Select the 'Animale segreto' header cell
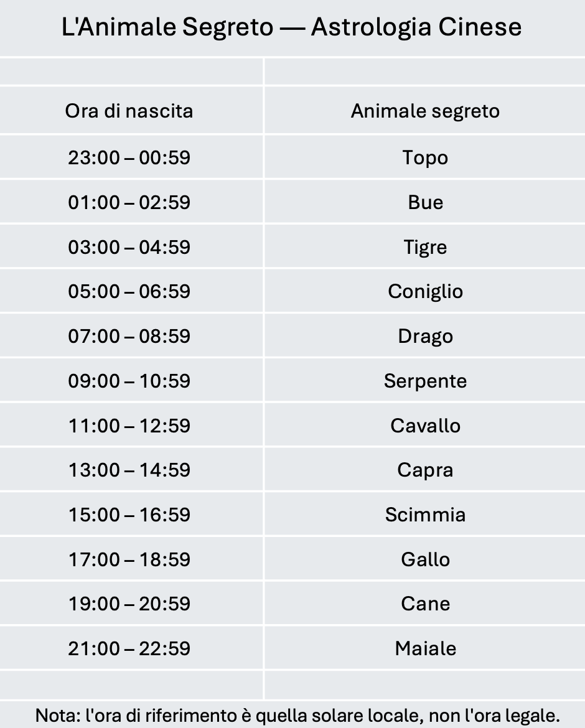The width and height of the screenshot is (585, 728). tap(425, 111)
